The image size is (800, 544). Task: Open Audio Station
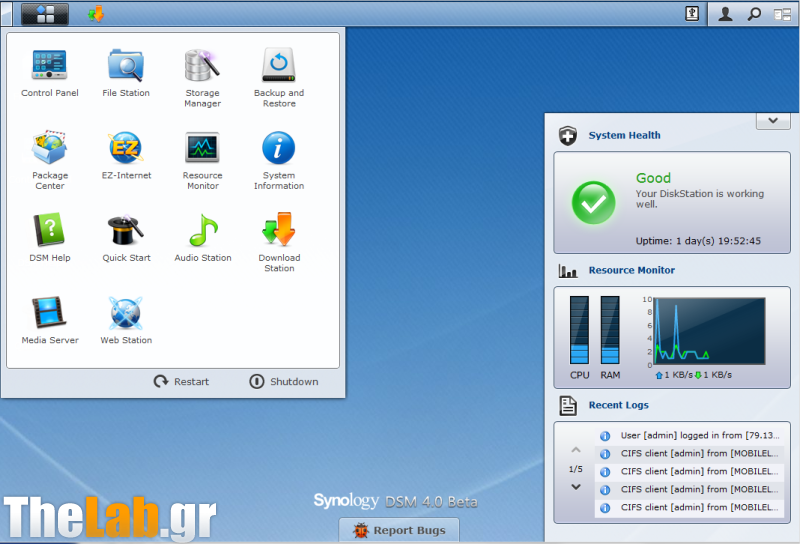(203, 237)
